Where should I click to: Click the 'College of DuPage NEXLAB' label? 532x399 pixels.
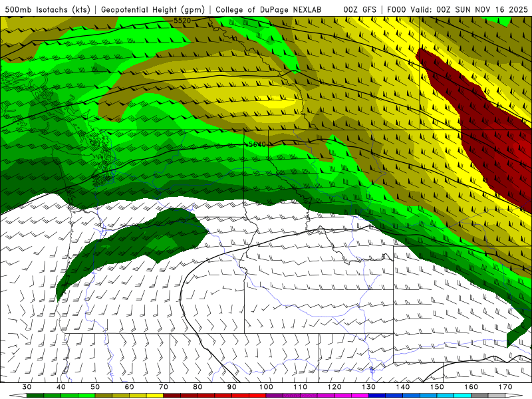[x=269, y=9]
